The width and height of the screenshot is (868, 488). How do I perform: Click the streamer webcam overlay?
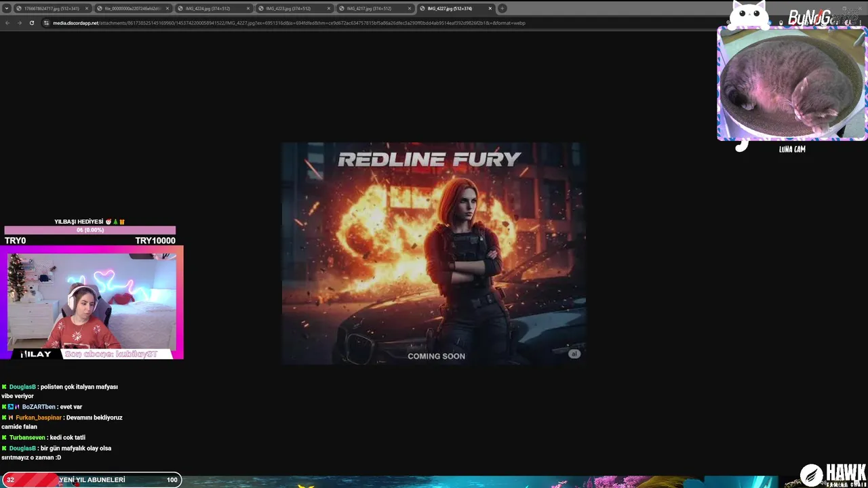pyautogui.click(x=92, y=302)
